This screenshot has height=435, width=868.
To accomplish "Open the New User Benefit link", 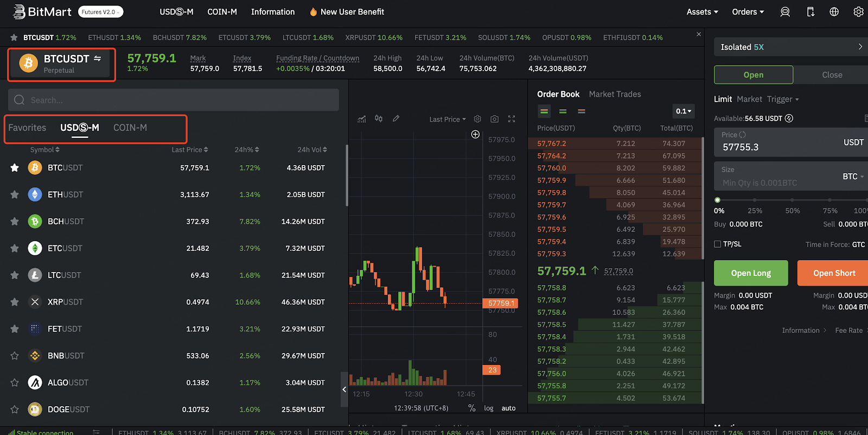I will tap(347, 12).
